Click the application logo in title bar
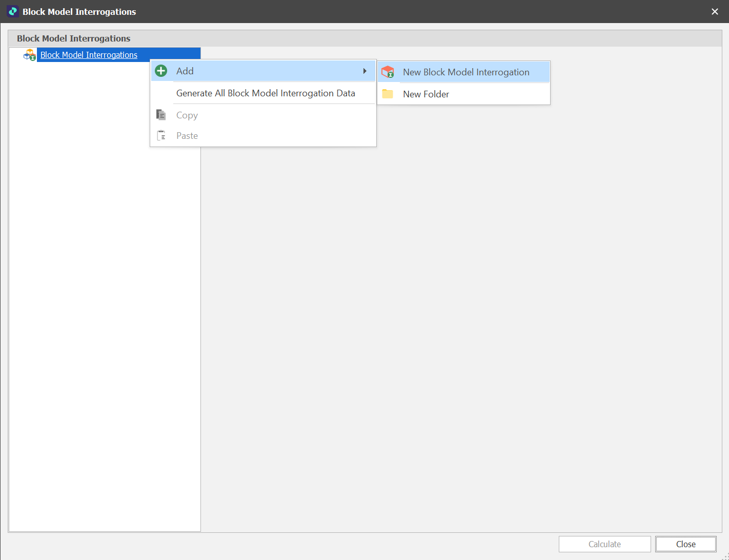The height and width of the screenshot is (560, 729). click(12, 11)
